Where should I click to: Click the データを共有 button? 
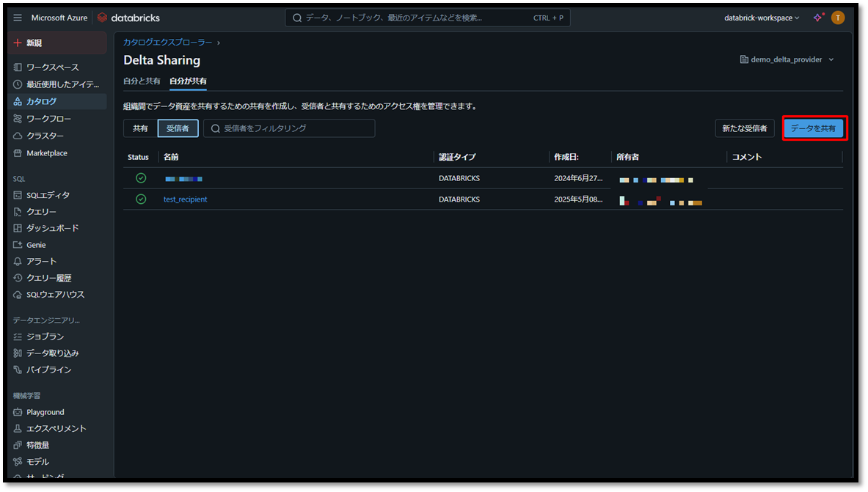coord(813,128)
